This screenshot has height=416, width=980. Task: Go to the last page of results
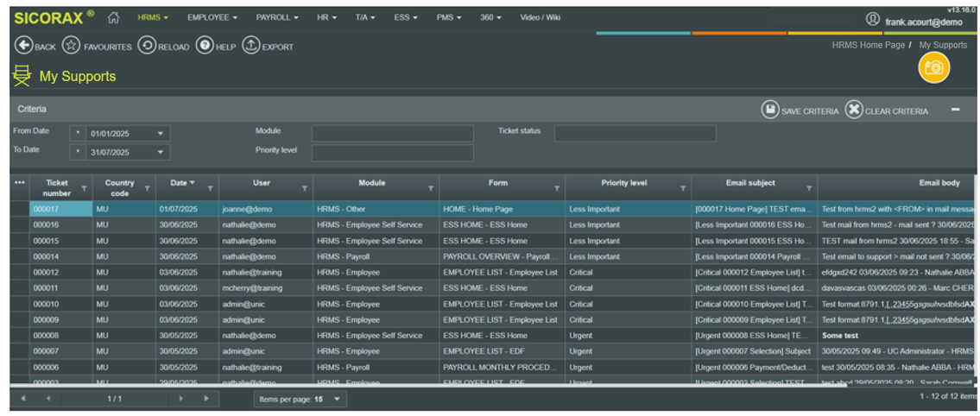click(x=206, y=399)
